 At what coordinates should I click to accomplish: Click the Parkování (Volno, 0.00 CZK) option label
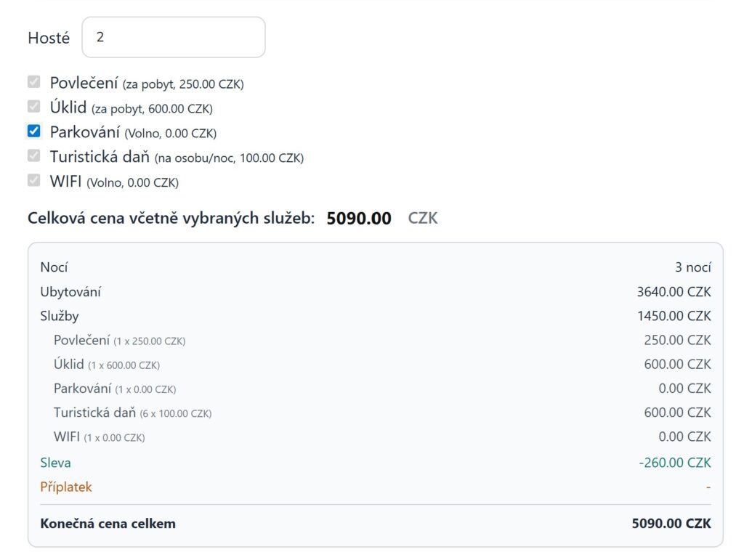[133, 132]
